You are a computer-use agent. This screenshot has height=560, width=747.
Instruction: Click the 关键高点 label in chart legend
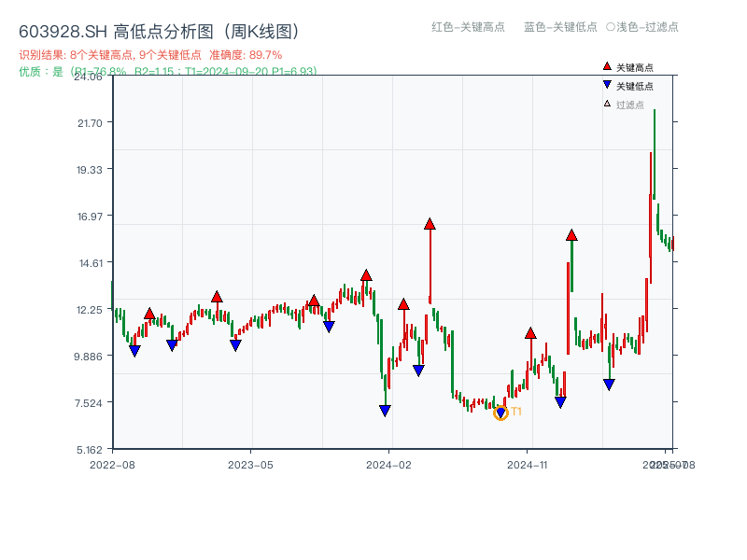pyautogui.click(x=635, y=67)
